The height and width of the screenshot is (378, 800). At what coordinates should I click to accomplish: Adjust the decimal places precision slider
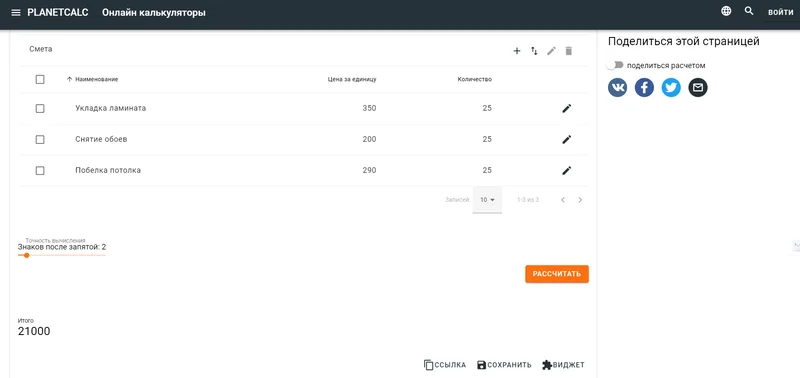coord(27,255)
